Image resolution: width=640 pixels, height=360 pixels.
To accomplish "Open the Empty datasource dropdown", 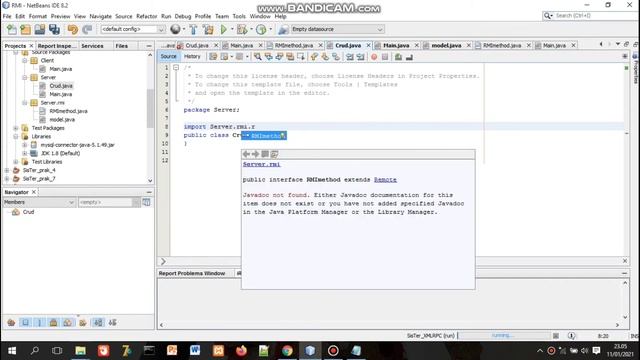I will [380, 29].
